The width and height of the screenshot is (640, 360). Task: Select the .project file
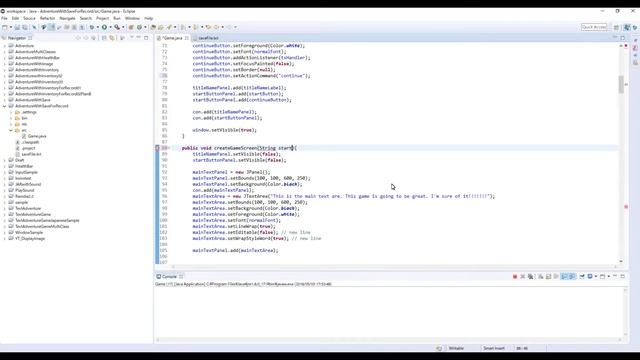pyautogui.click(x=28, y=148)
